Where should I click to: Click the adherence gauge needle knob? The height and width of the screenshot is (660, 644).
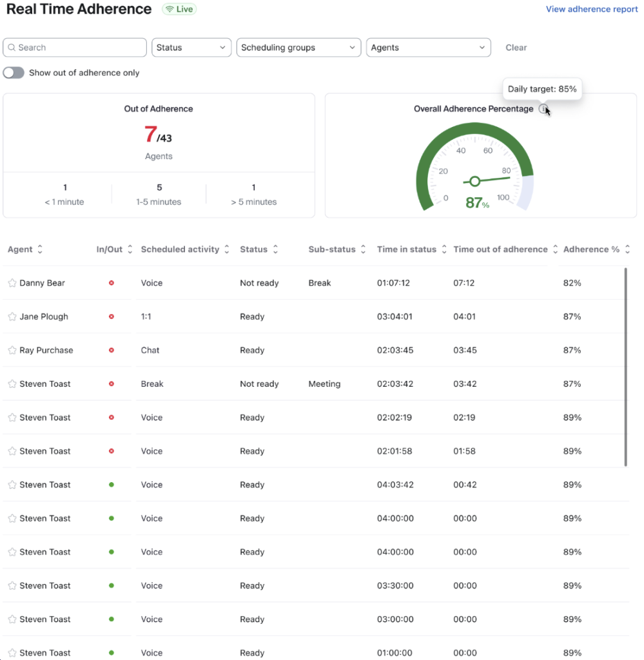coord(475,182)
